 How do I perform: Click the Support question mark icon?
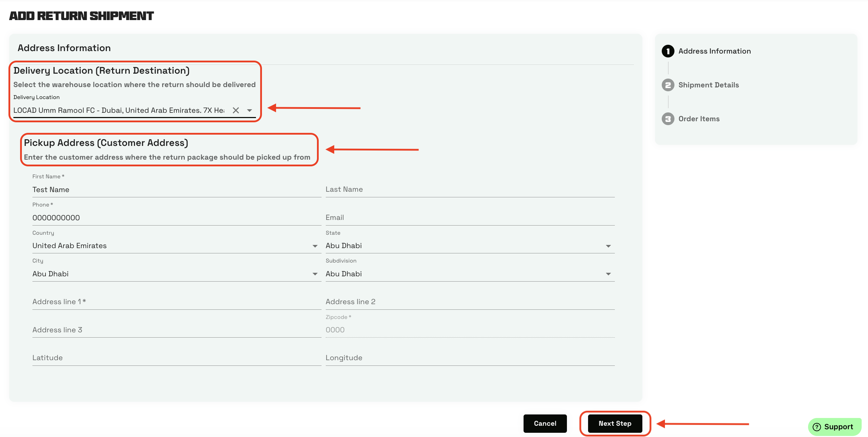coord(817,427)
